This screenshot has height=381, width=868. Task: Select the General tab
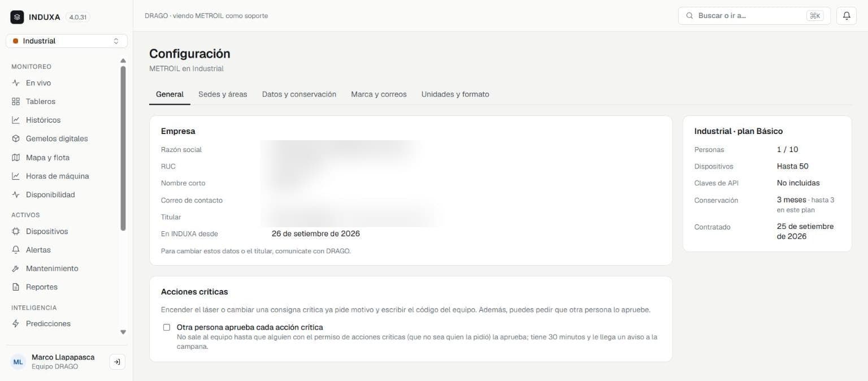[170, 94]
